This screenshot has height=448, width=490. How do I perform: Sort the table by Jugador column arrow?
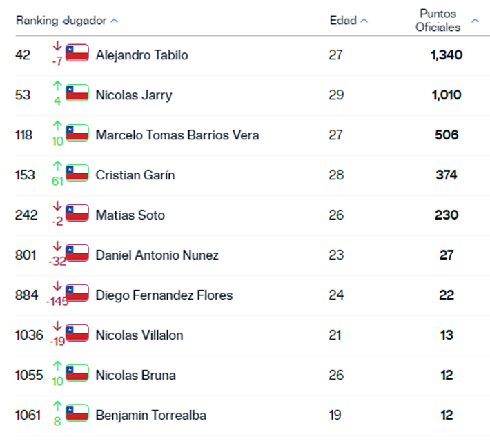pos(115,21)
